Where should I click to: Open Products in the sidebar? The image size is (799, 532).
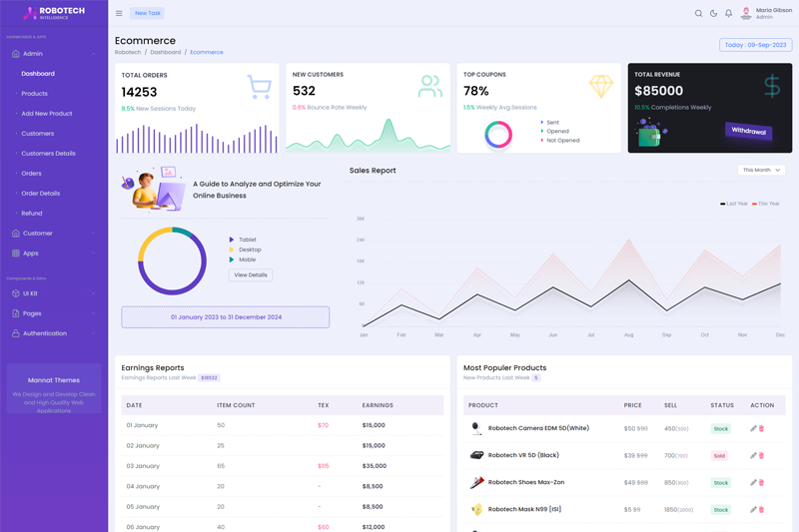click(34, 94)
